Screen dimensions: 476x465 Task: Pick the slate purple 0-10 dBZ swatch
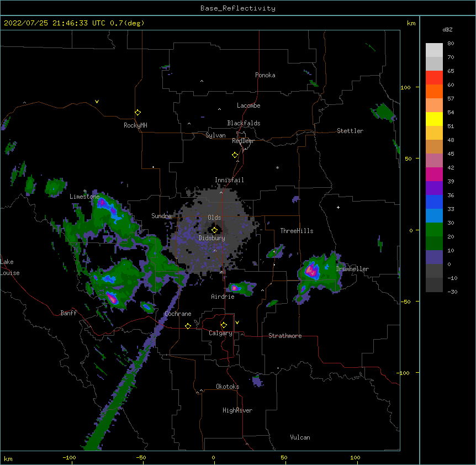[434, 257]
